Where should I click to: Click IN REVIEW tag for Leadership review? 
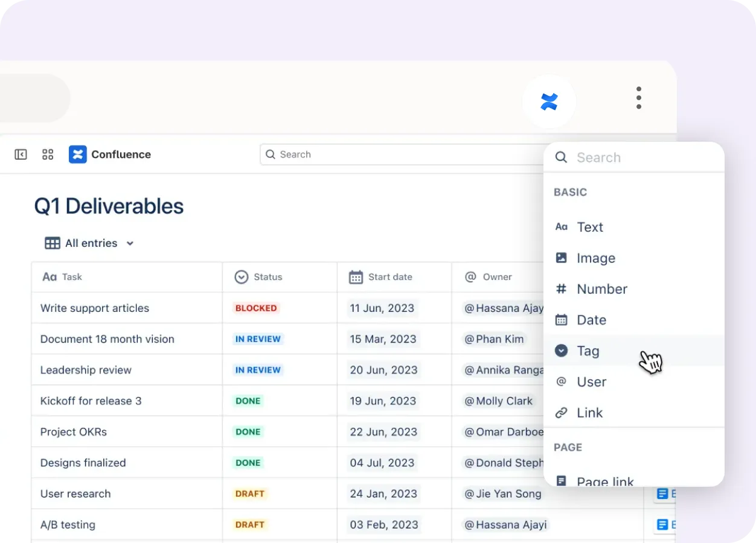(x=258, y=370)
